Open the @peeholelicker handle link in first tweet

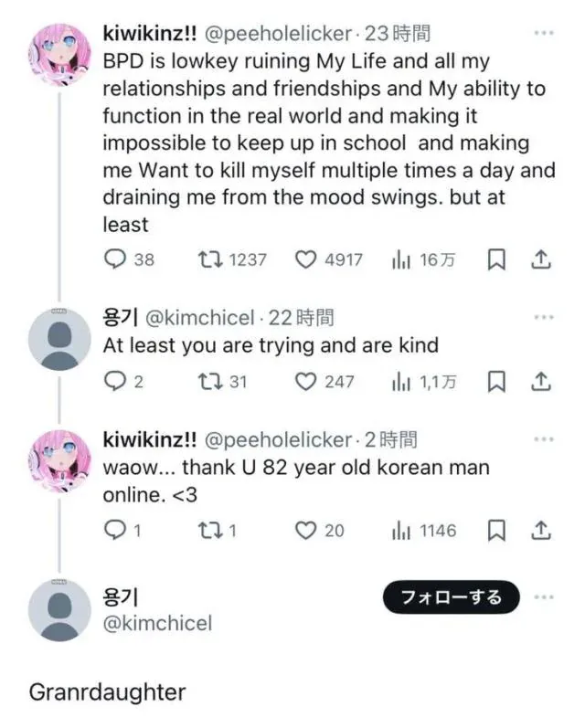[x=278, y=34]
